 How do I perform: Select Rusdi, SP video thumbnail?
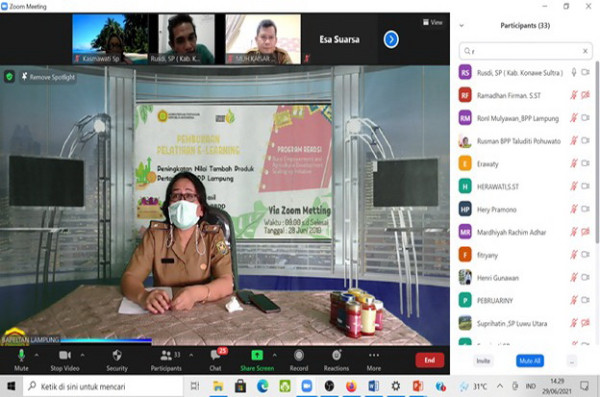(x=186, y=39)
